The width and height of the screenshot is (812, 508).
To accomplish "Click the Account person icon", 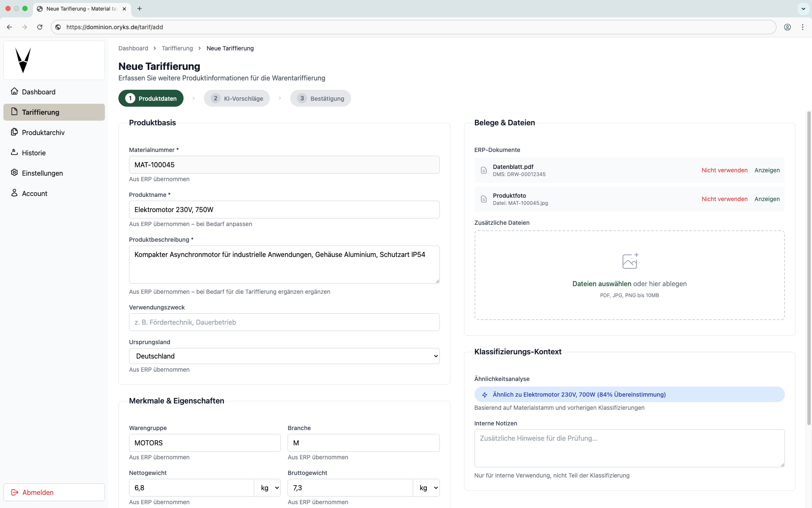I will point(14,193).
